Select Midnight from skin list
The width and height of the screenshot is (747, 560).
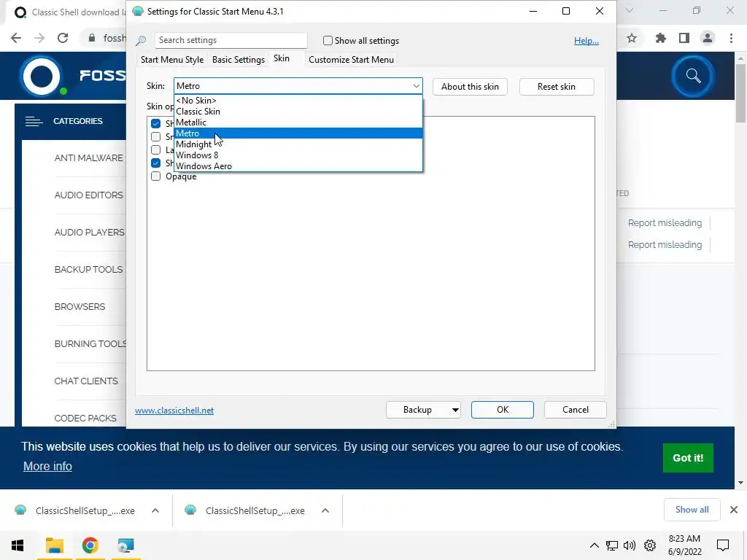point(298,144)
